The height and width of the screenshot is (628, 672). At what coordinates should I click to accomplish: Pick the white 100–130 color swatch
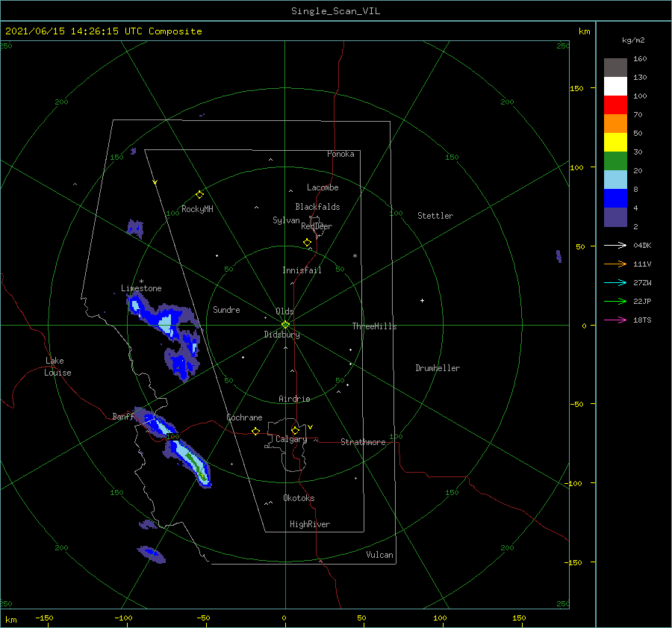point(615,87)
